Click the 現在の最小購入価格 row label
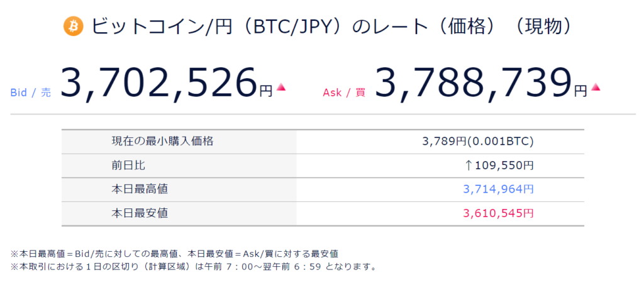This screenshot has width=644, height=282. pos(162,142)
